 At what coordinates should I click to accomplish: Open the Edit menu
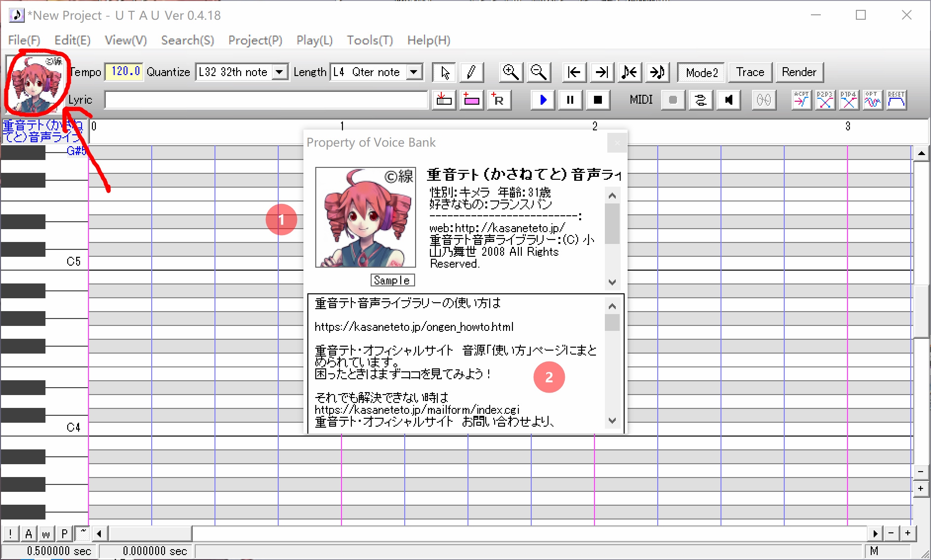[72, 40]
